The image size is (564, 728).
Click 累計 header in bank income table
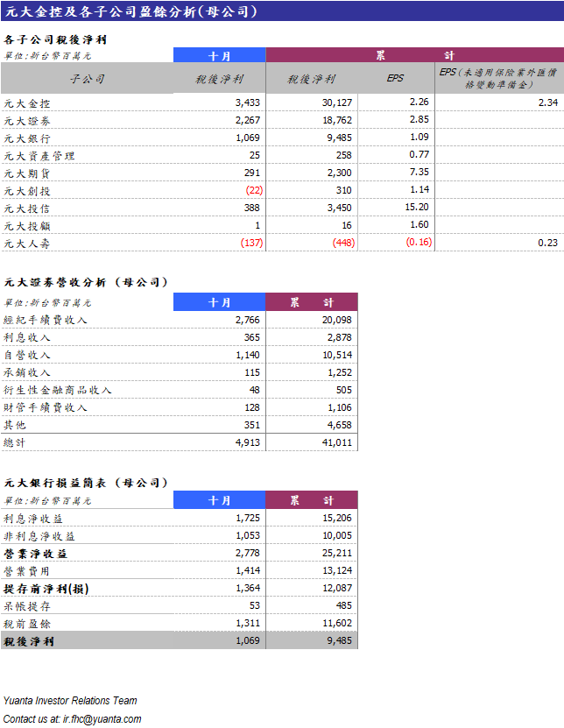pyautogui.click(x=312, y=500)
